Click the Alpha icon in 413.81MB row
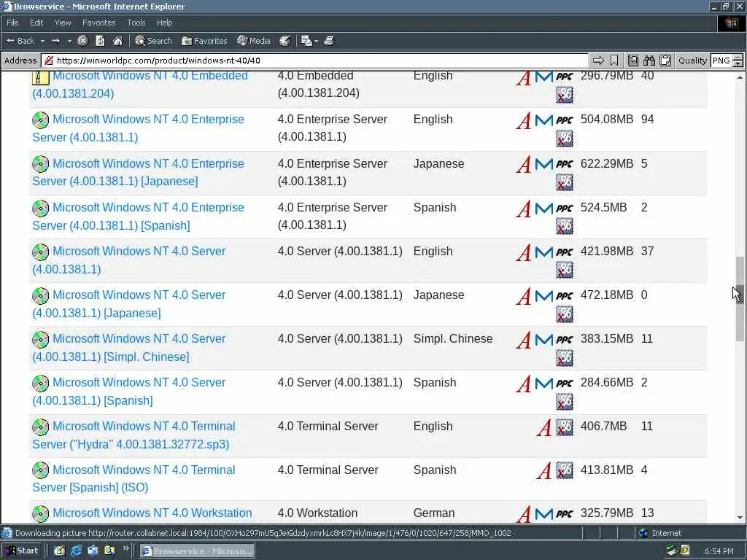 544,472
